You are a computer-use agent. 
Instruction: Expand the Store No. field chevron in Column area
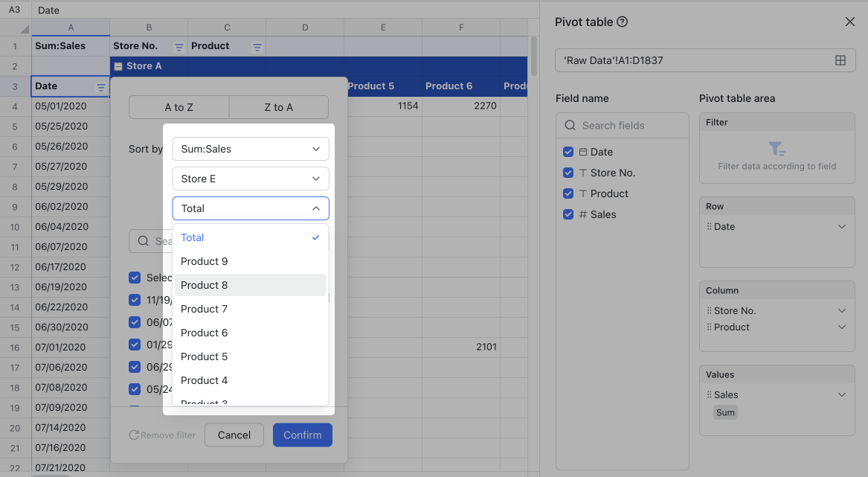(841, 310)
